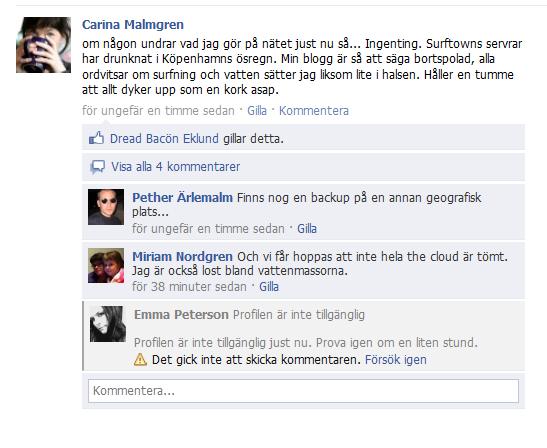Open Pether Ärlemalm's name link
The height and width of the screenshot is (448, 547).
tap(182, 197)
